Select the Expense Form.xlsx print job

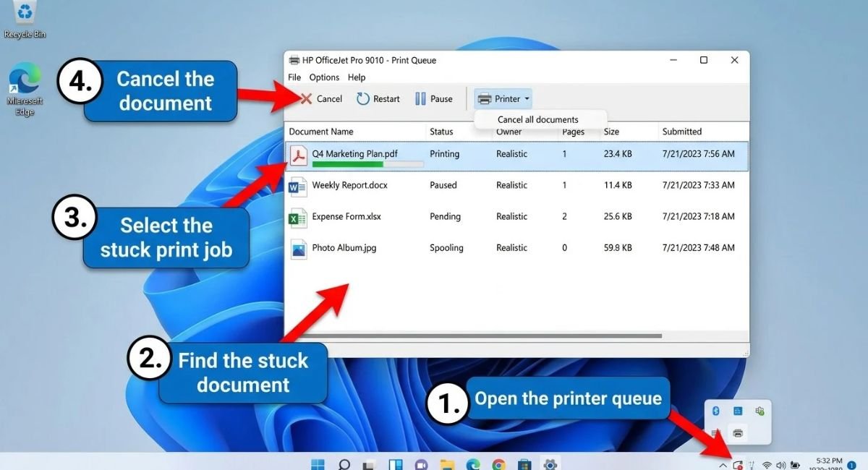click(516, 218)
